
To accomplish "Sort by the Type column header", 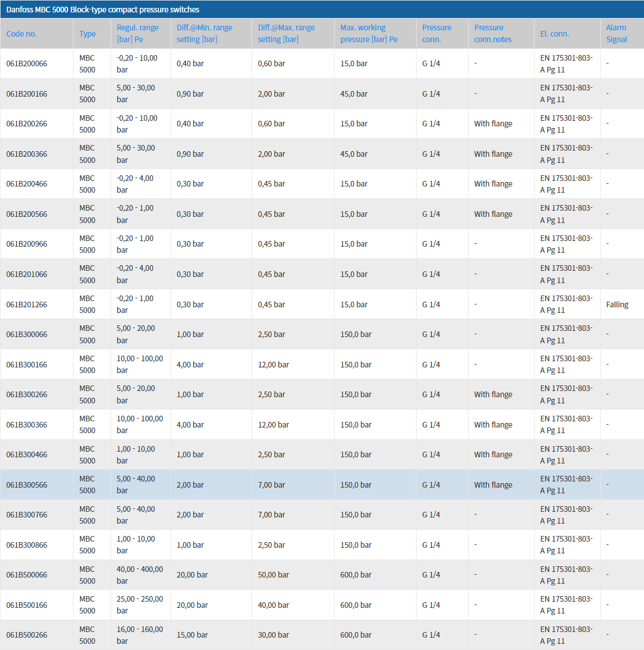I will click(88, 34).
